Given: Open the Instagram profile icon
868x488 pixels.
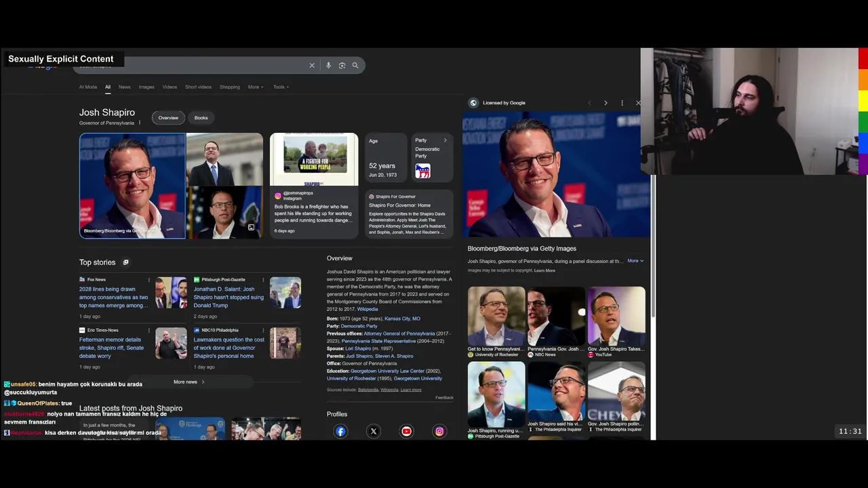Looking at the screenshot, I should coord(439,431).
